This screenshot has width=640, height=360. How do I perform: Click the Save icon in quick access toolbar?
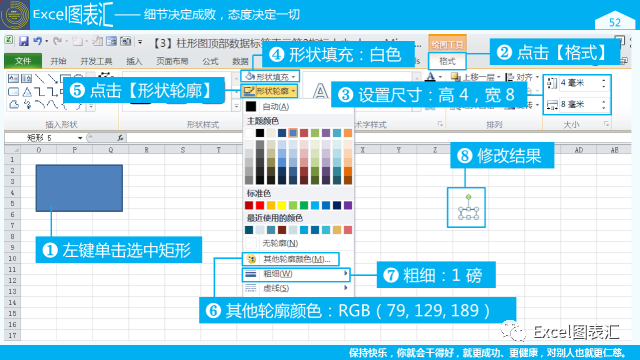[23, 41]
